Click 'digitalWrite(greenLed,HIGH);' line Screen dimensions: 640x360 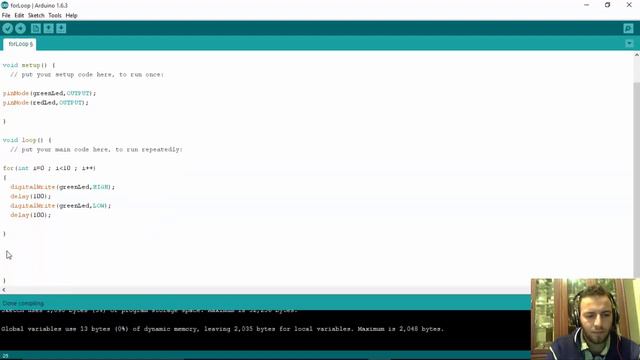(x=62, y=187)
